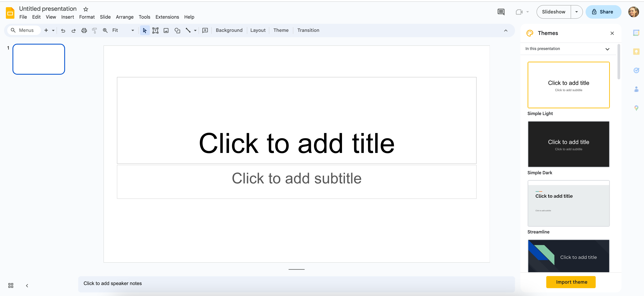
Task: Select the Layout toolbar option
Action: pyautogui.click(x=258, y=30)
